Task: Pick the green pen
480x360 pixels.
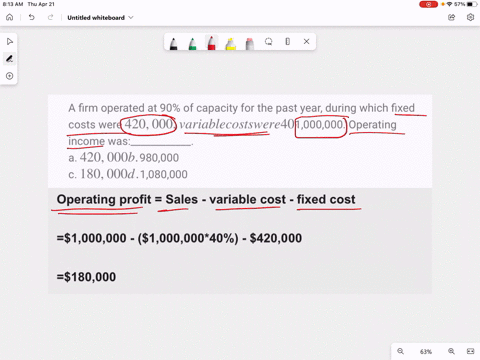Action: tap(192, 43)
